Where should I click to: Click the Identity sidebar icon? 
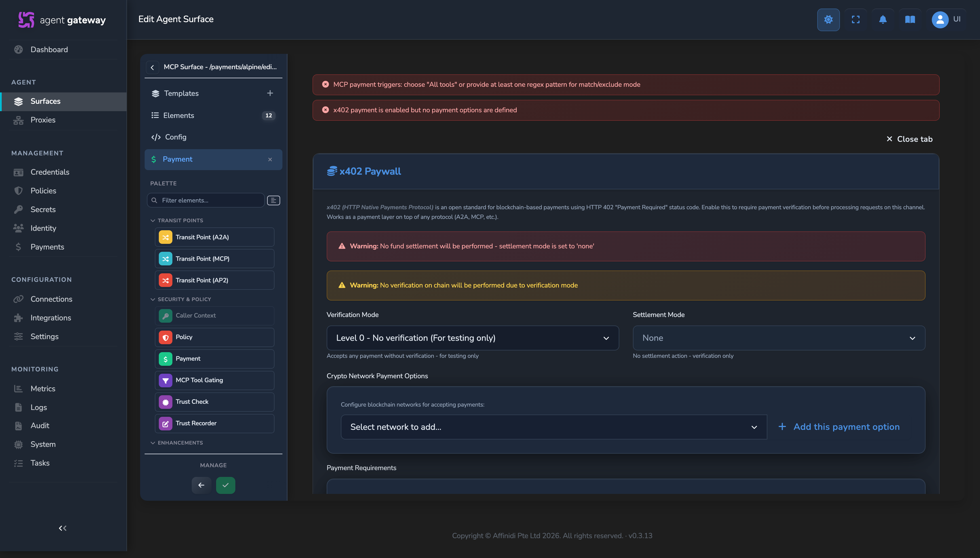click(18, 228)
